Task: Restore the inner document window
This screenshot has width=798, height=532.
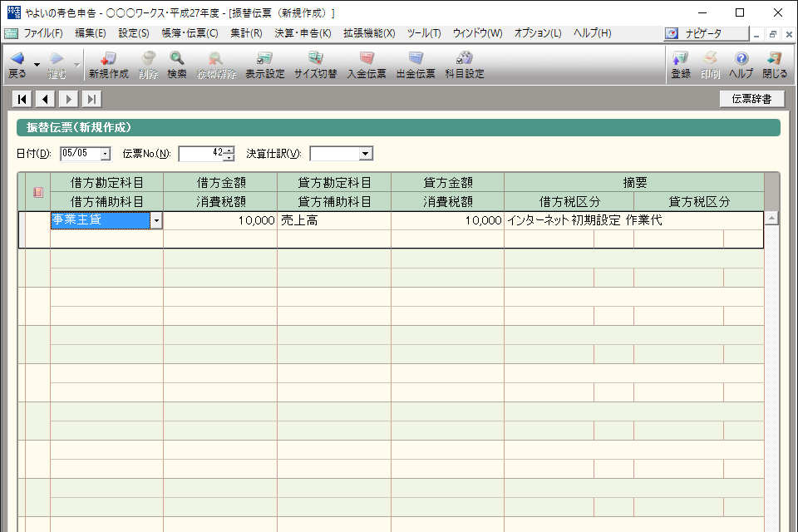Action: pyautogui.click(x=772, y=34)
